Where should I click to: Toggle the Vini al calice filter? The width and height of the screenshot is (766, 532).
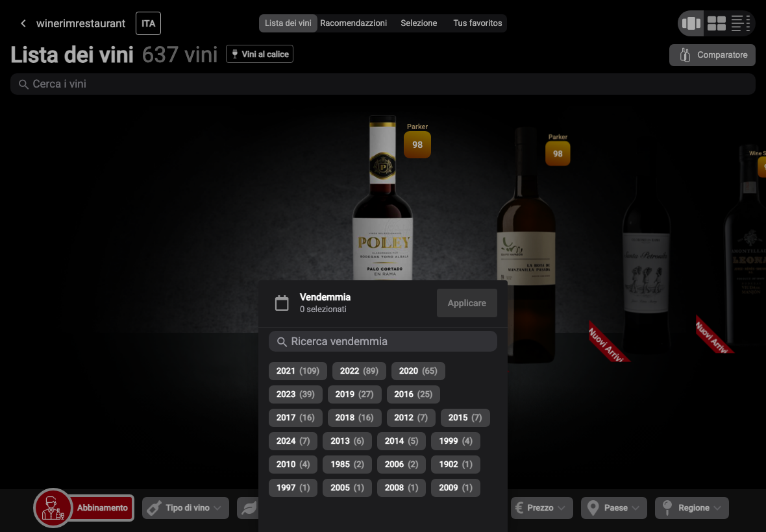260,54
